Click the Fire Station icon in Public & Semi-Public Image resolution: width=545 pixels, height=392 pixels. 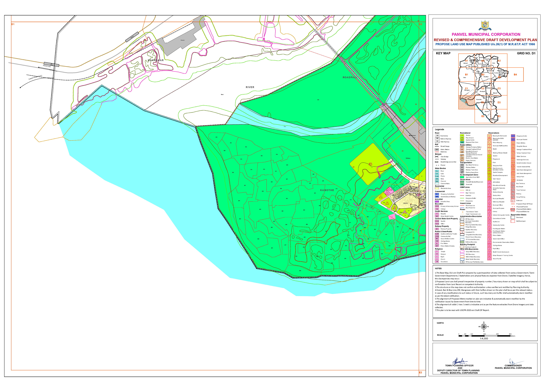coord(437,243)
